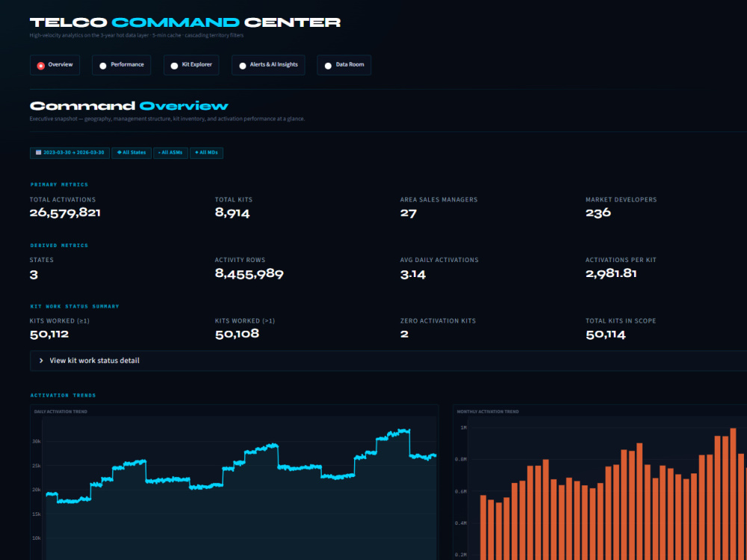Click the Daily Activation Trend chart title
The width and height of the screenshot is (747, 560).
click(x=61, y=411)
